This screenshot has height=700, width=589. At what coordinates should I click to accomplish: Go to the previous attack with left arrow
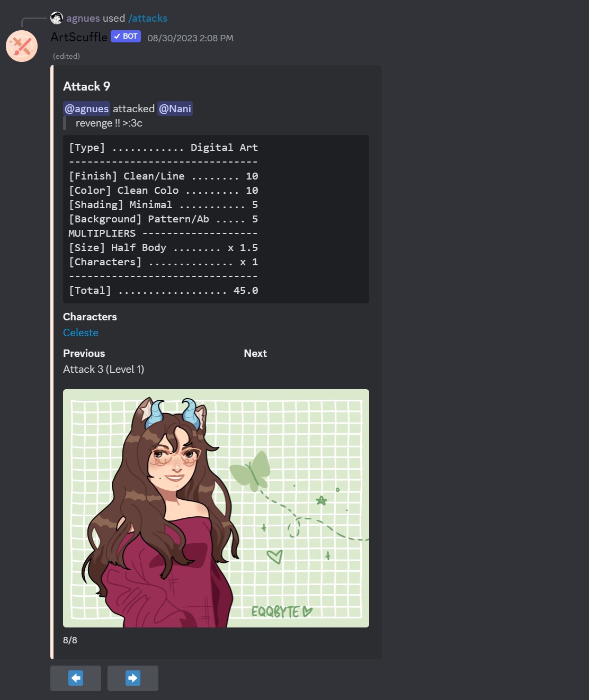[x=76, y=678]
